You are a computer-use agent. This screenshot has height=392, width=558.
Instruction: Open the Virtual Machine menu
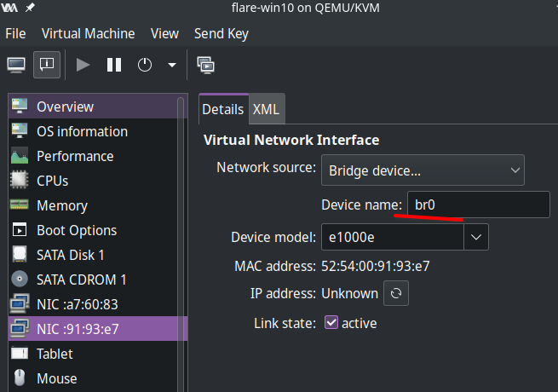point(88,33)
